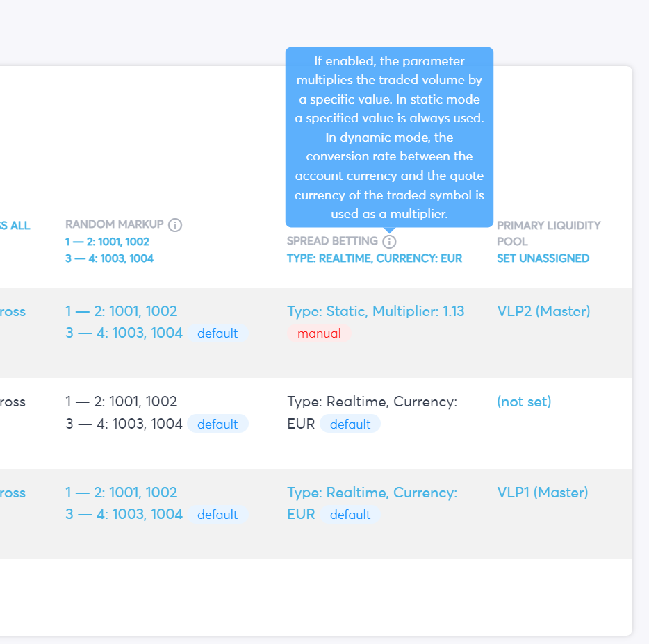Open the VLP2 (Master) liquidity pool link
649x644 pixels.
point(543,311)
